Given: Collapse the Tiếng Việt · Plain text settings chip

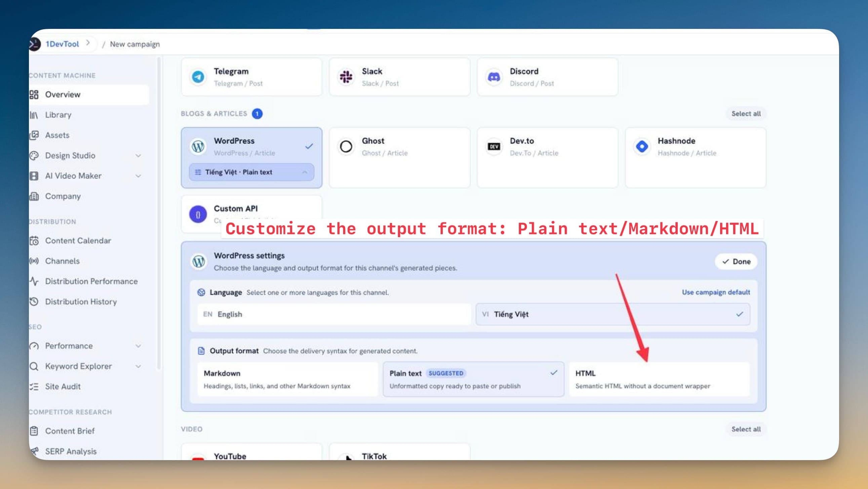Looking at the screenshot, I should (x=251, y=172).
